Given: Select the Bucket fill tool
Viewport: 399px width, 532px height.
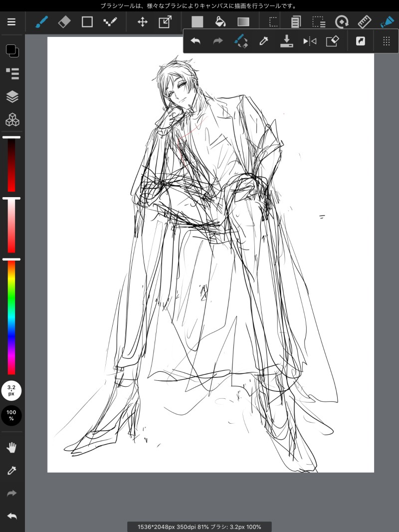Looking at the screenshot, I should click(x=220, y=22).
